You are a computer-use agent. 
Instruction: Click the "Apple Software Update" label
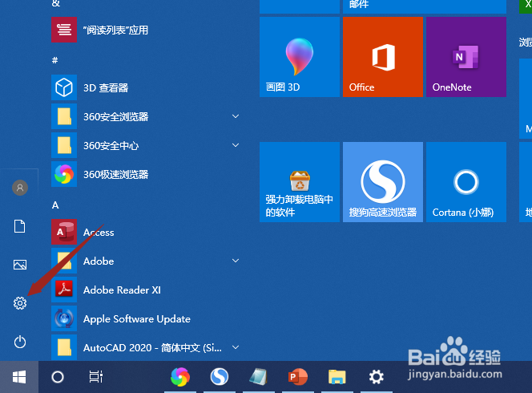tap(137, 319)
